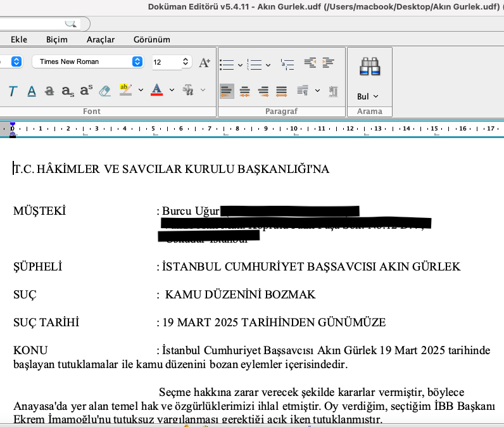Insert a numbered list

coord(255,65)
